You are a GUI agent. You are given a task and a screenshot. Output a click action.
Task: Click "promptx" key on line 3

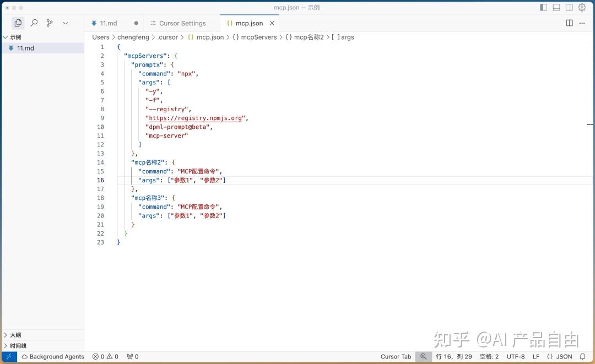(x=147, y=65)
